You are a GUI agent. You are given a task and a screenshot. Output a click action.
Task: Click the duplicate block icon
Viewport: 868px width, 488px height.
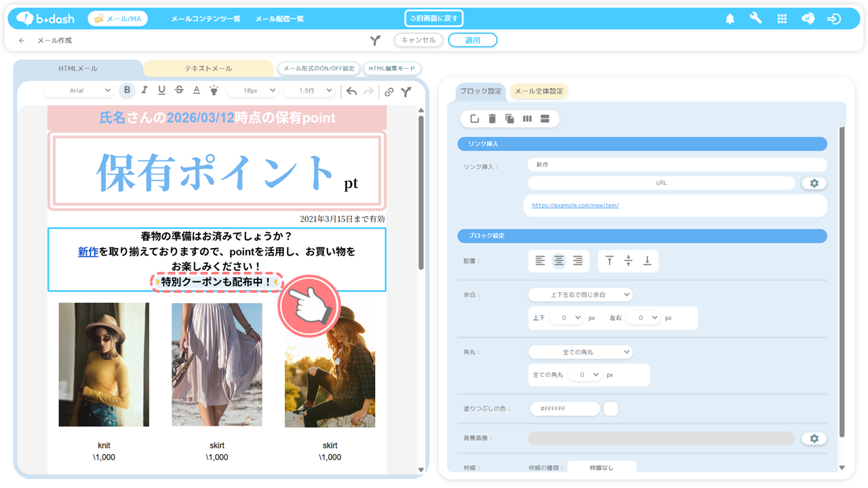click(x=510, y=119)
